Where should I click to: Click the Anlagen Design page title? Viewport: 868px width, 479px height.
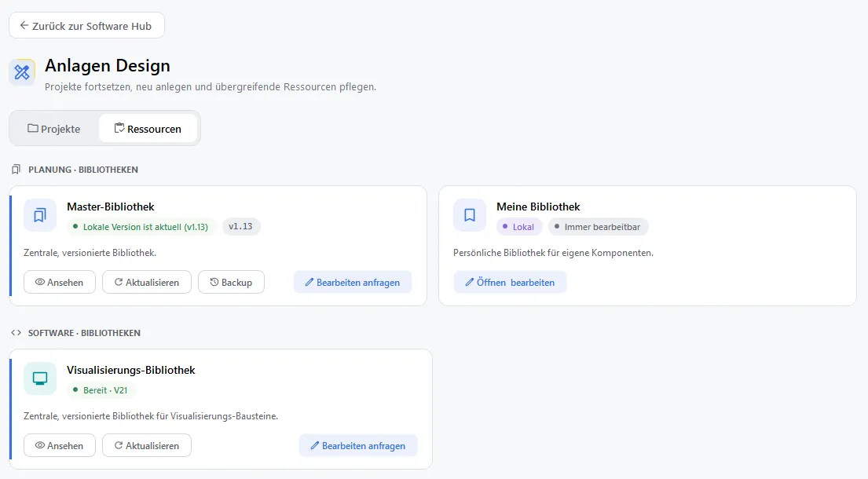108,65
